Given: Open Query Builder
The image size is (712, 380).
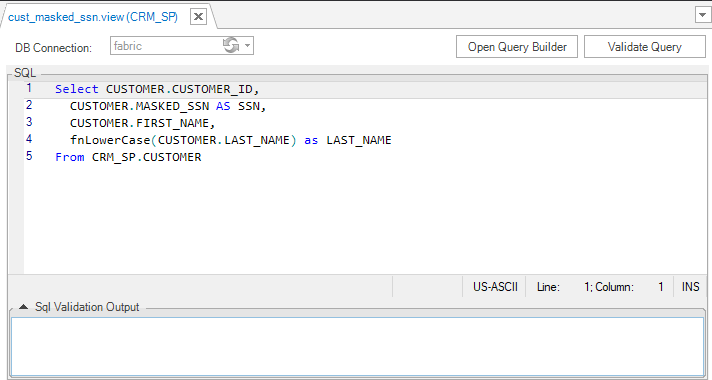Looking at the screenshot, I should [517, 47].
